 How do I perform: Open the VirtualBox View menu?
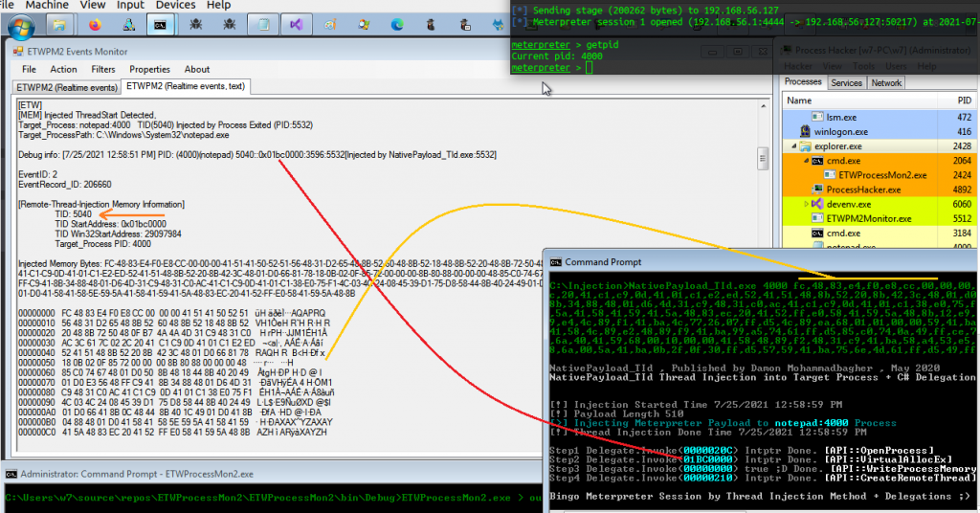click(x=93, y=5)
